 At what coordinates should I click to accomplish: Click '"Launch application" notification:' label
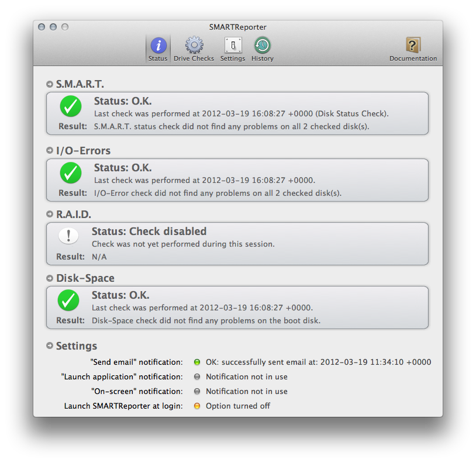pyautogui.click(x=122, y=376)
